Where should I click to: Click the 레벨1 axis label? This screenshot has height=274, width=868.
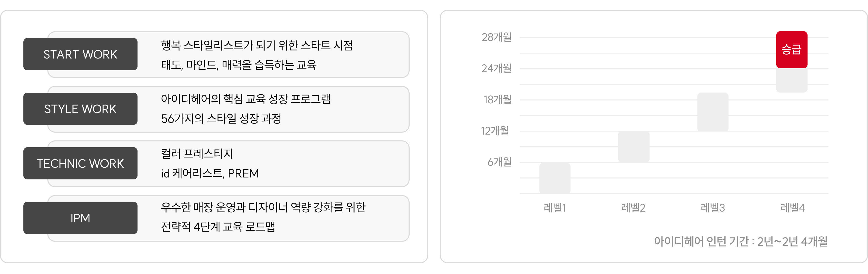[555, 208]
